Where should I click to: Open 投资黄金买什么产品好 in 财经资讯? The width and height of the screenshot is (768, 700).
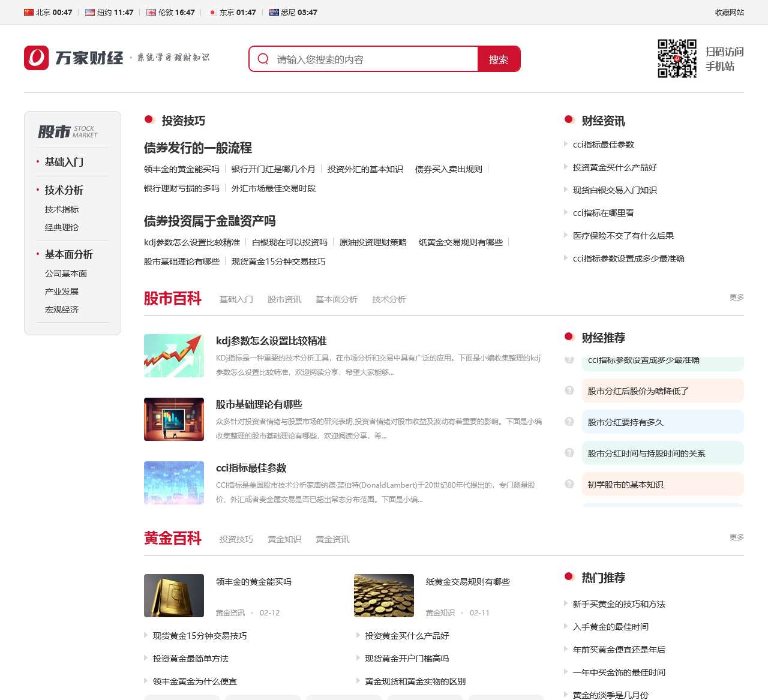click(x=615, y=167)
